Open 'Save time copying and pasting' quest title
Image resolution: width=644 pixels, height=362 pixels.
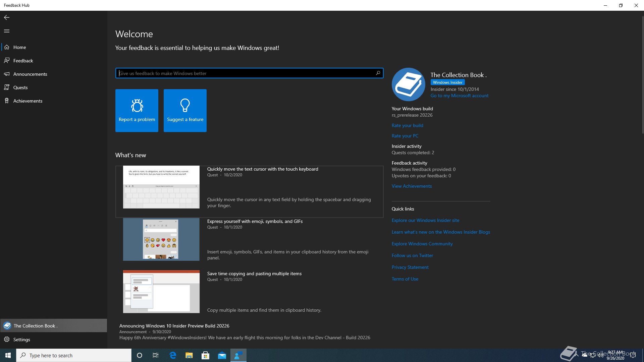click(x=254, y=274)
